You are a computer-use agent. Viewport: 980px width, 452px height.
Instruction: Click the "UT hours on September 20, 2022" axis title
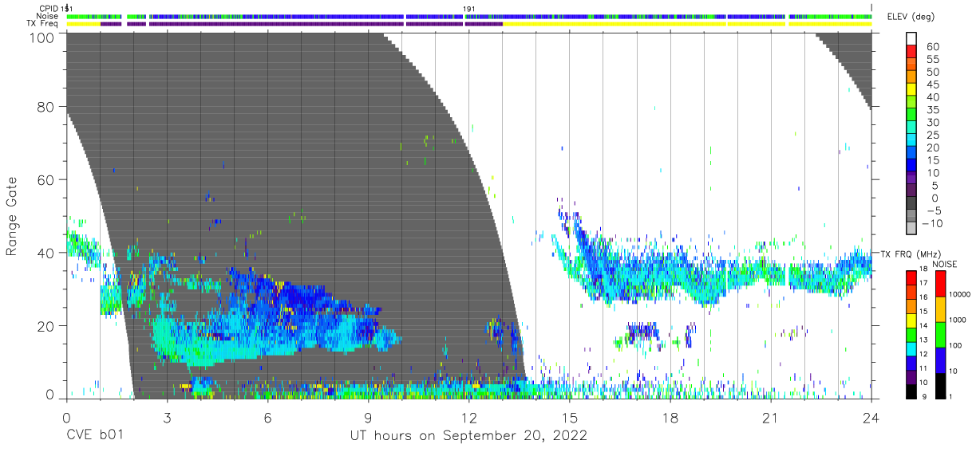(x=468, y=436)
